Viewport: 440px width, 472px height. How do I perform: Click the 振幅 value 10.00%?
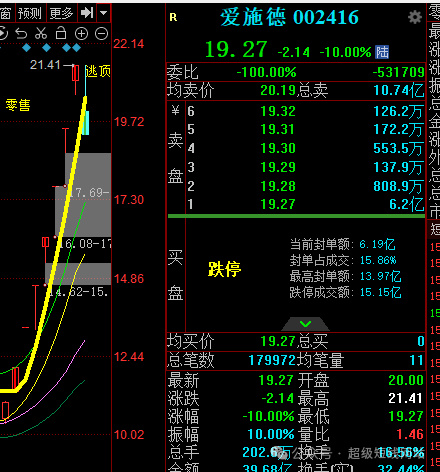point(271,434)
